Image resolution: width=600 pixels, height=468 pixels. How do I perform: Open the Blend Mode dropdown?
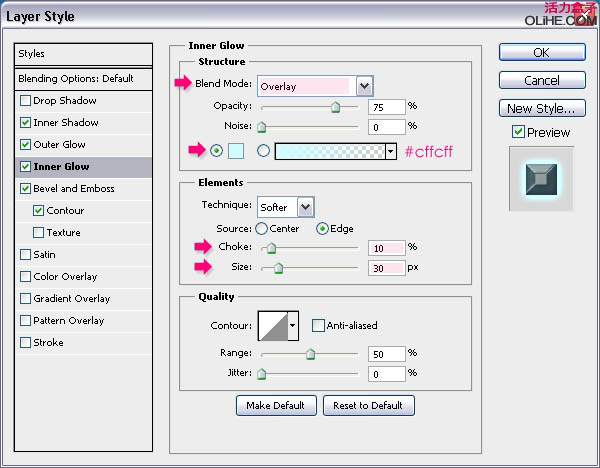click(x=364, y=86)
